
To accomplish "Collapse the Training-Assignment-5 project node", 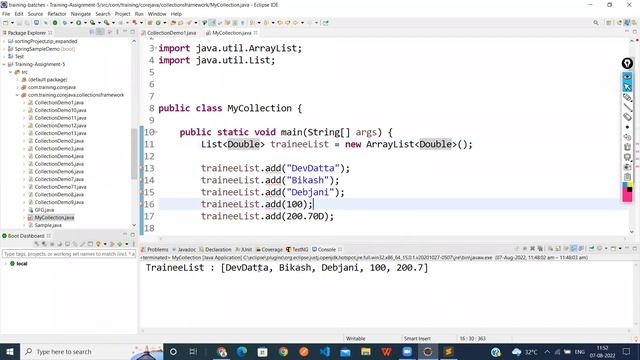I will coord(4,64).
